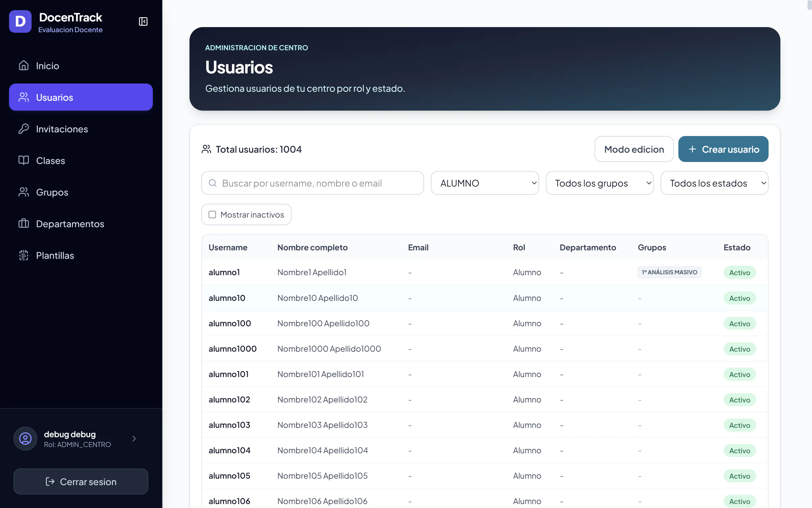The height and width of the screenshot is (508, 812).
Task: Click the Activo badge for alumno104
Action: coord(740,450)
